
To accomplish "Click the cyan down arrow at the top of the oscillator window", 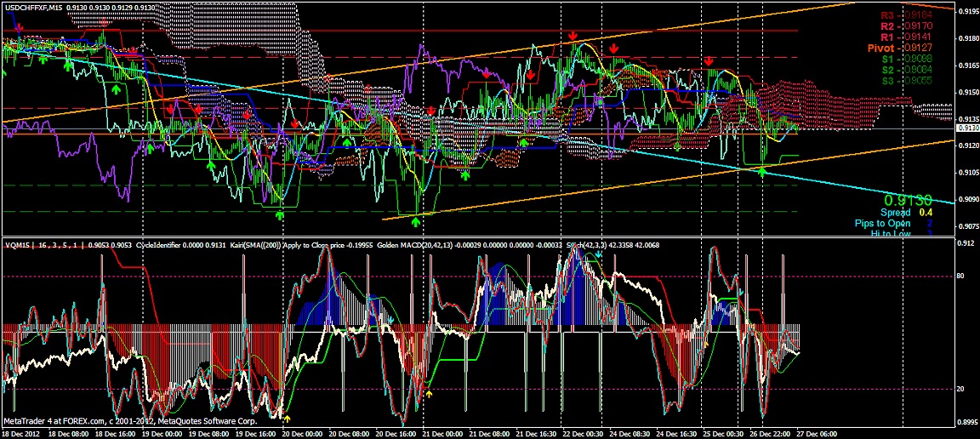I will pos(599,254).
